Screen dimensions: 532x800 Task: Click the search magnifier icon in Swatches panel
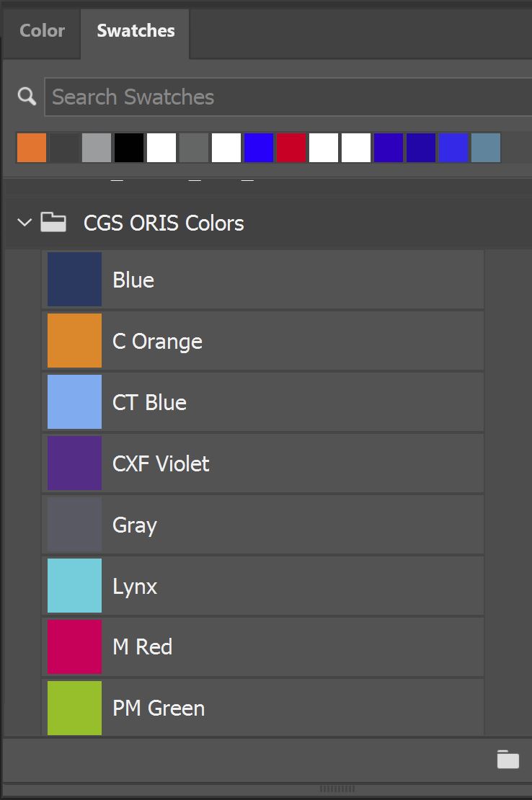click(26, 96)
